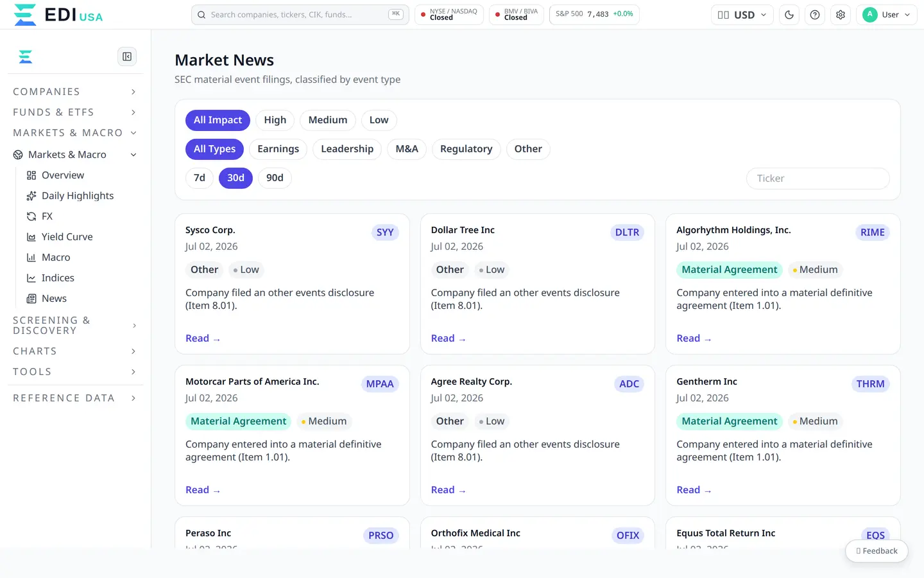Screen dimensions: 924x578
Task: Open settings gear icon
Action: 841,15
